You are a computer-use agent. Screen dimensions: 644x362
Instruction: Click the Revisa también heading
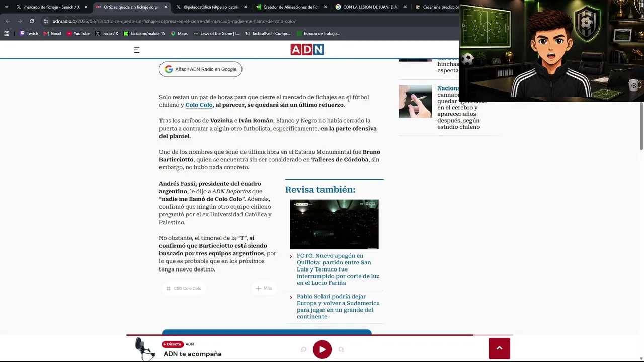click(x=320, y=189)
